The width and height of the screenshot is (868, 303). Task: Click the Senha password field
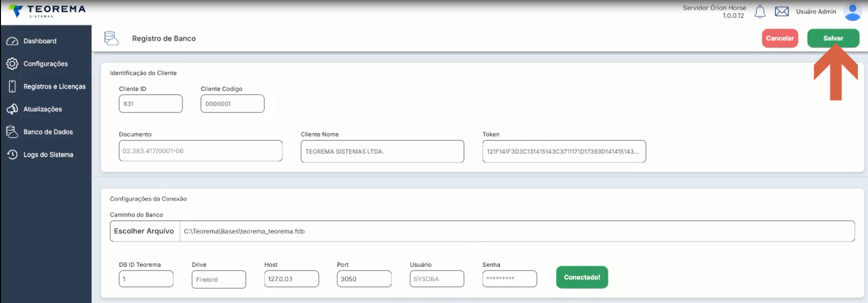510,279
